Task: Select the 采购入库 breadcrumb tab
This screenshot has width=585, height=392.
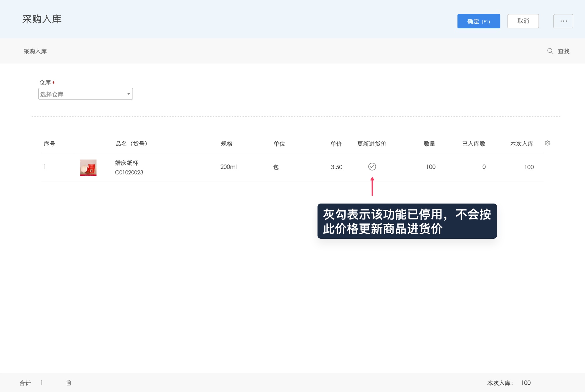Action: (x=35, y=51)
